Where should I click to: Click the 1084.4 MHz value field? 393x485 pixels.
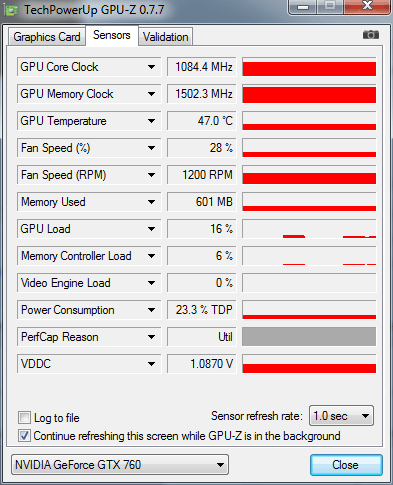(202, 67)
